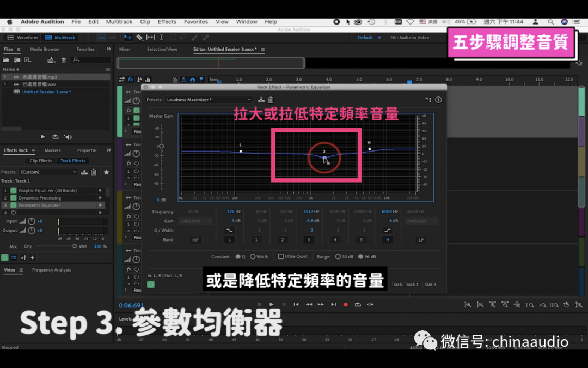The height and width of the screenshot is (368, 588).
Task: Enable the Ultra-Quiet checkbox
Action: pos(280,256)
